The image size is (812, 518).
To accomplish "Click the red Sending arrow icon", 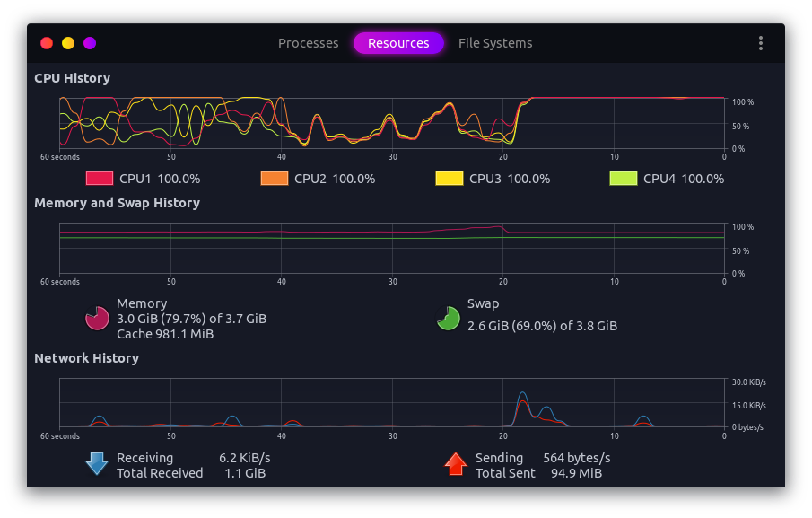I will tap(456, 463).
